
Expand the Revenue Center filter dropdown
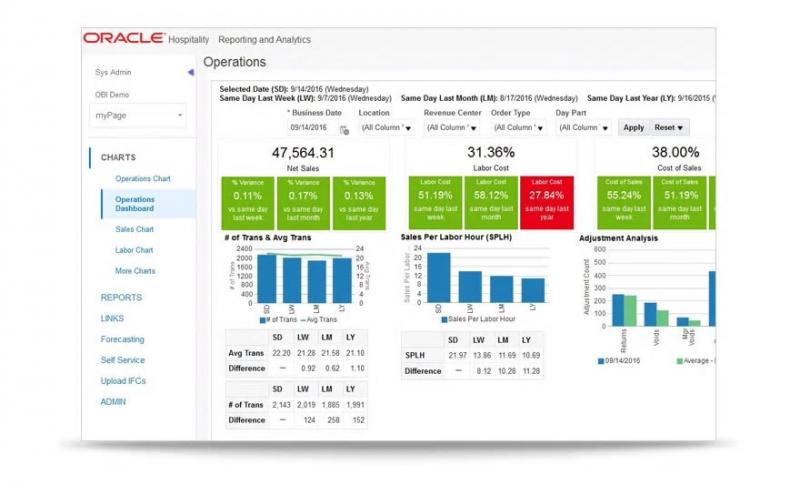point(454,128)
